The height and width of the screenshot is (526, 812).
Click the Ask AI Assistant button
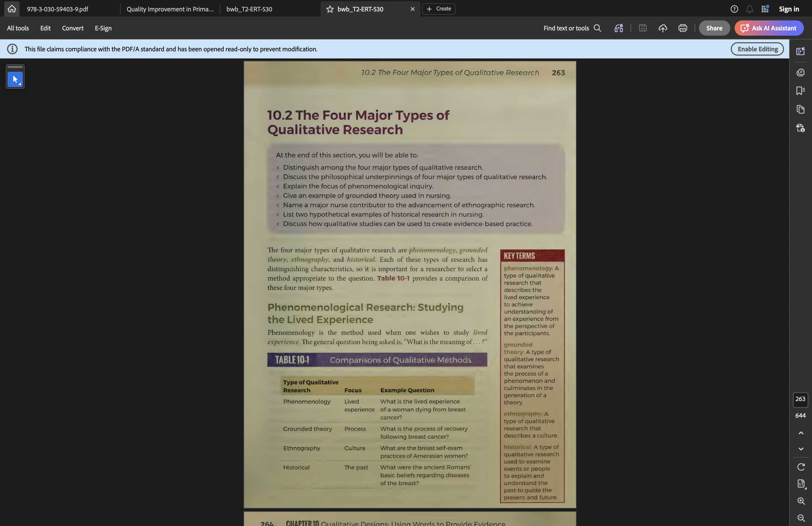(x=769, y=28)
